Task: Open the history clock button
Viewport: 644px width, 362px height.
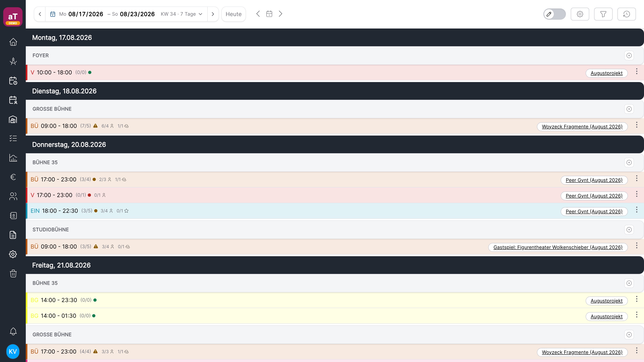Action: [626, 14]
